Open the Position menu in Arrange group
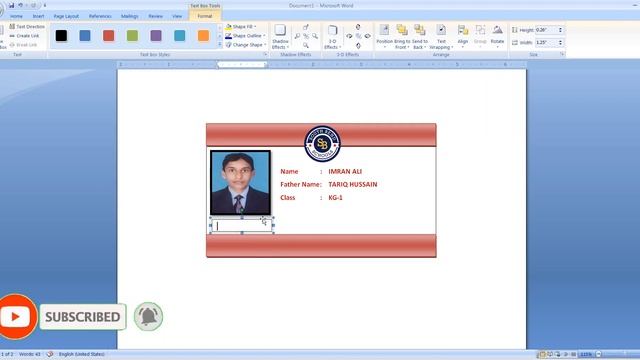640x360 pixels. tap(384, 37)
